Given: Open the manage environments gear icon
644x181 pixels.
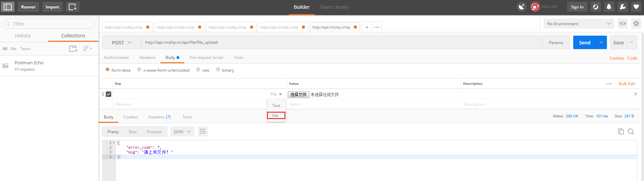Looking at the screenshot, I should 636,24.
